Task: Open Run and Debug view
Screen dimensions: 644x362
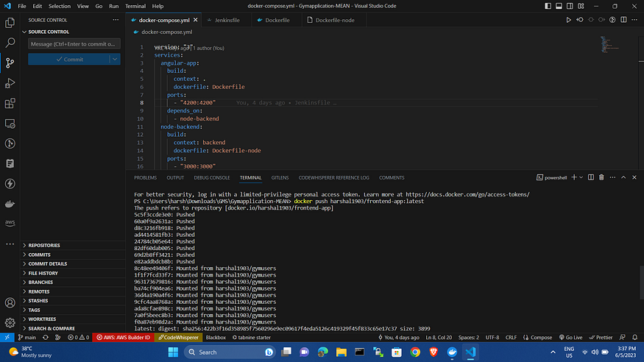Action: point(10,83)
